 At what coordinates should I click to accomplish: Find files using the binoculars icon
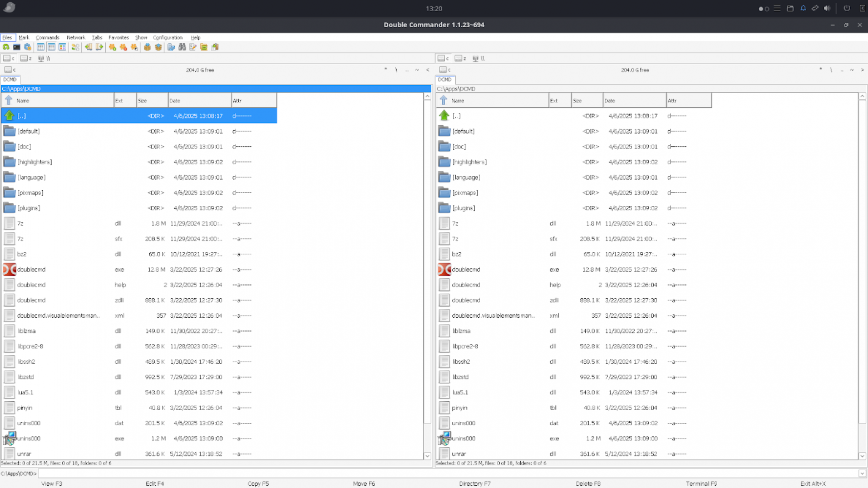tap(182, 47)
